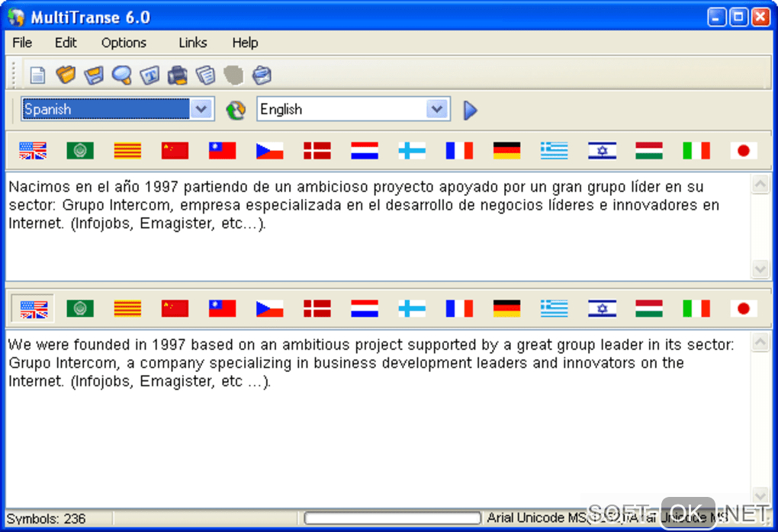778x532 pixels.
Task: Select Hungary flag in source flag row
Action: point(649,151)
